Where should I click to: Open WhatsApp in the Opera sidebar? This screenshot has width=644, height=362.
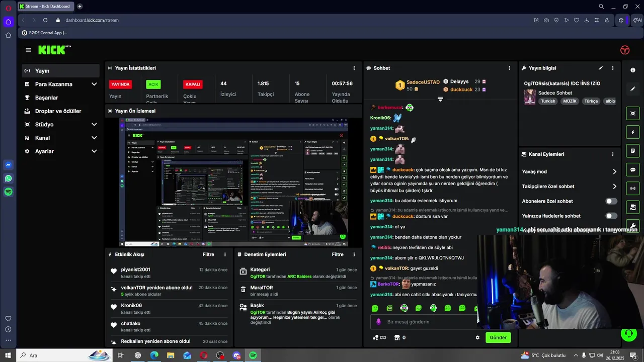[8, 178]
